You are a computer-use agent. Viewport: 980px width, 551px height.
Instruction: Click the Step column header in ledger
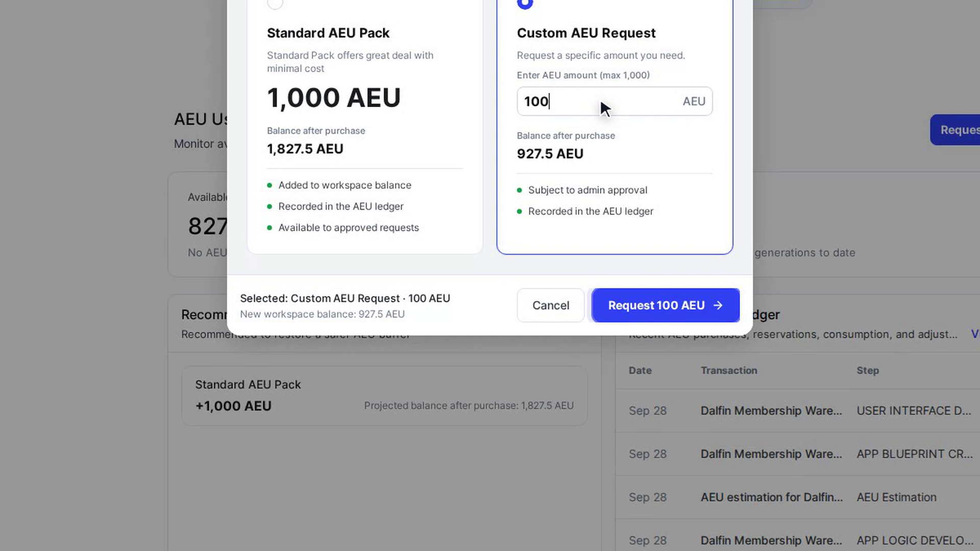pos(868,370)
